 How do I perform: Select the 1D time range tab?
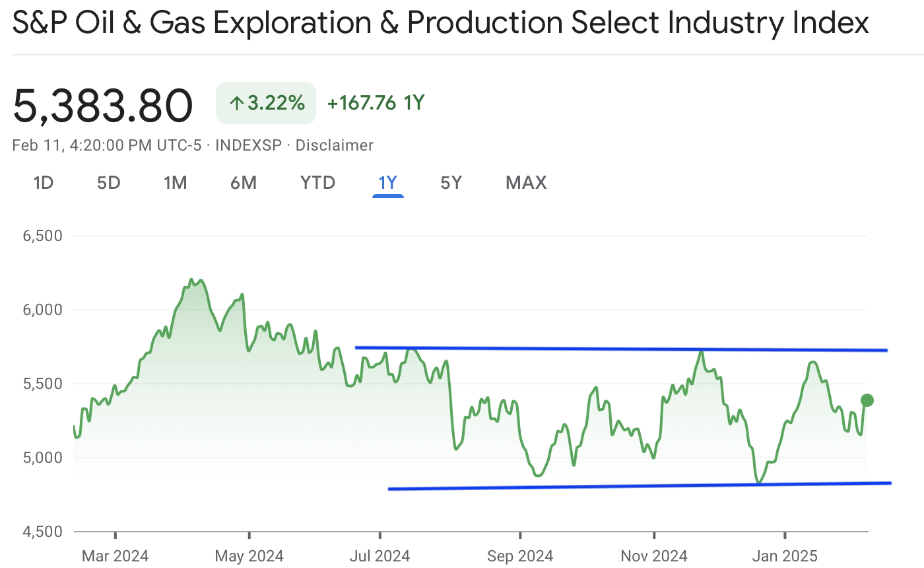[x=43, y=182]
